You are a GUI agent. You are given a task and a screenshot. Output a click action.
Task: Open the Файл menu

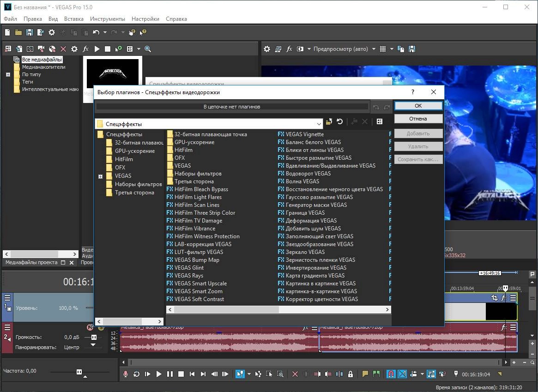click(10, 19)
